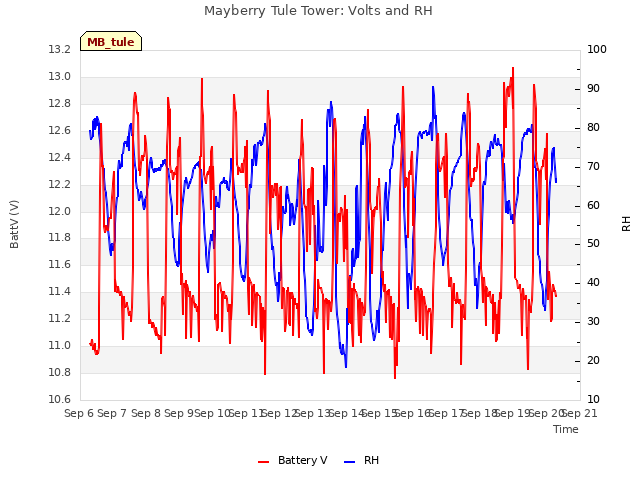The image size is (640, 480).
Task: Click the Sep 6 date tick
Action: pyautogui.click(x=79, y=413)
